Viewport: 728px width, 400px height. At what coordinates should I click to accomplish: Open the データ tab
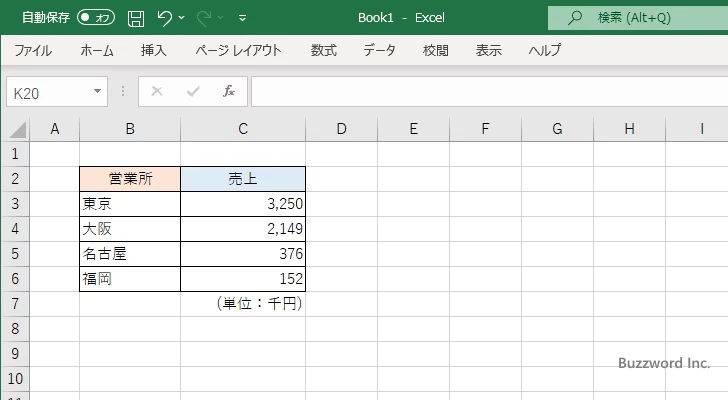click(x=379, y=50)
